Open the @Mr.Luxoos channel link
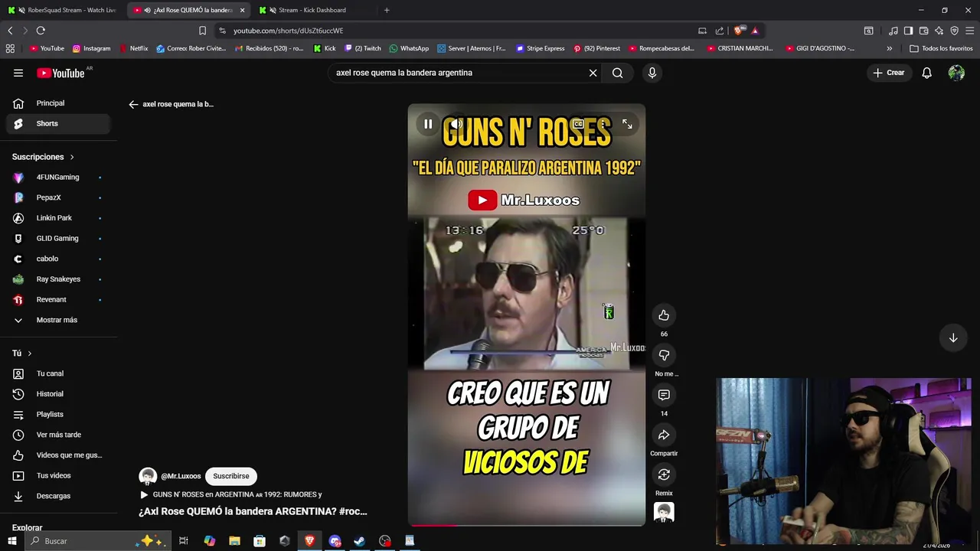980x551 pixels. (x=181, y=476)
